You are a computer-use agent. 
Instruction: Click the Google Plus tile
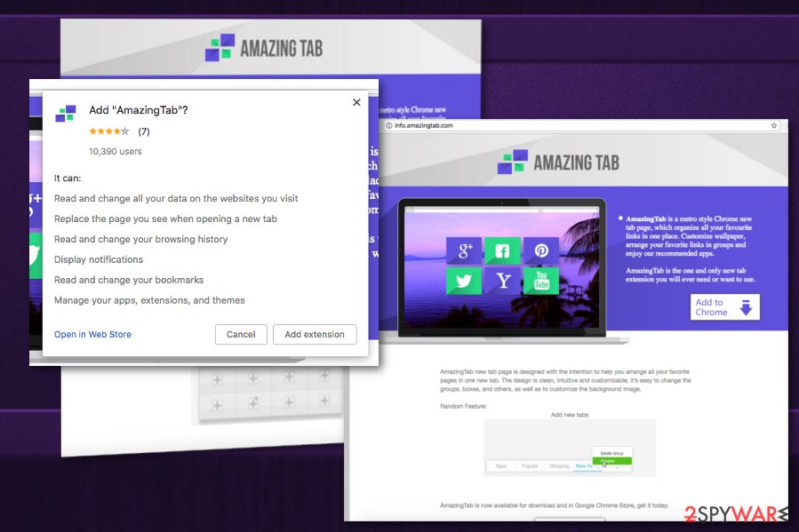coord(464,250)
